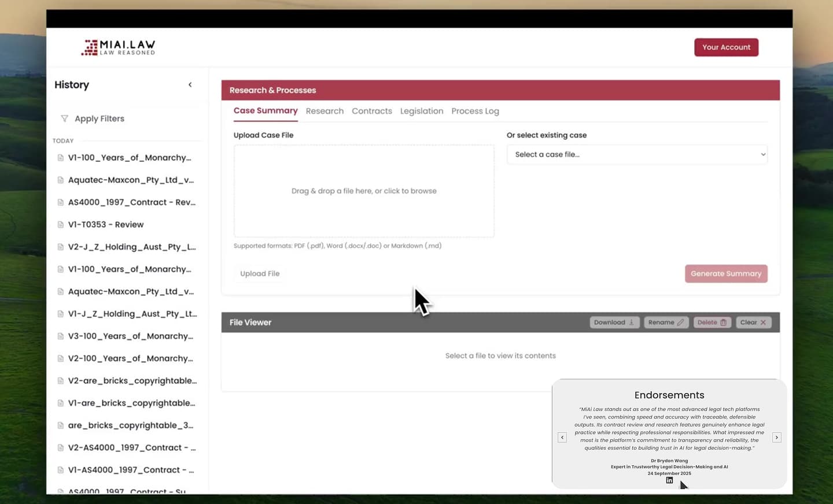Screen dimensions: 833x504
Task: Click the Clear X icon
Action: click(762, 322)
